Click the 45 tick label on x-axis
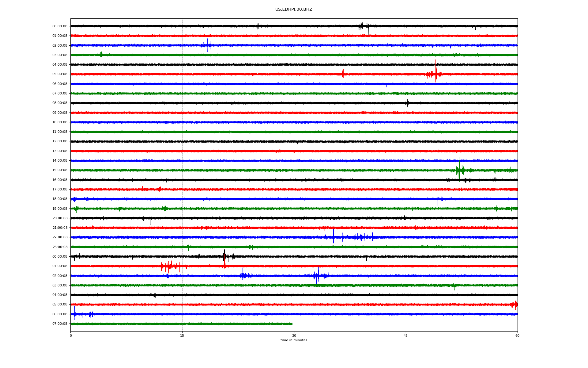This screenshot has width=588, height=368. coord(406,335)
